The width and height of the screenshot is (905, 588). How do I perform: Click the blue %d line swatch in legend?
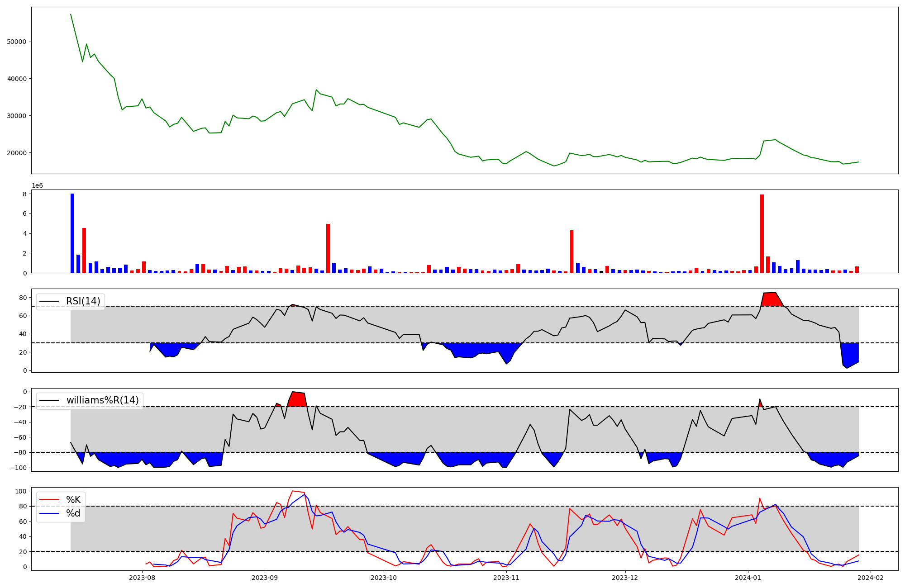tap(49, 513)
